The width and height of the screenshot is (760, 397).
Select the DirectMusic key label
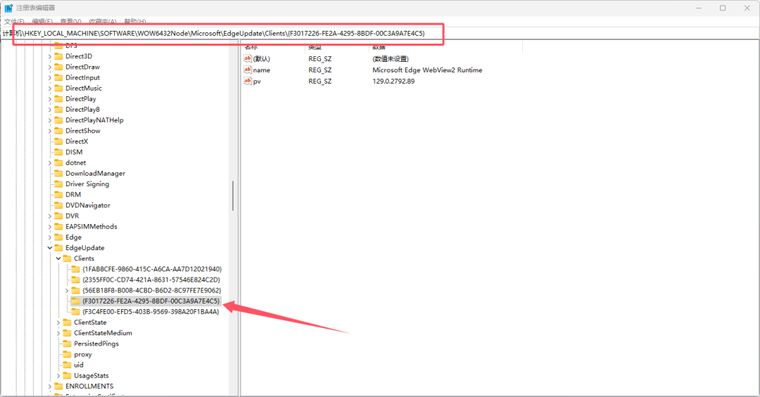83,88
